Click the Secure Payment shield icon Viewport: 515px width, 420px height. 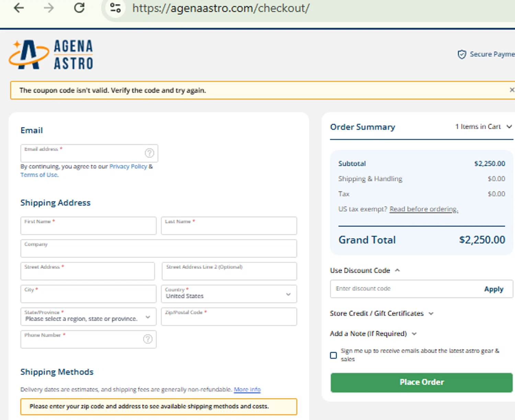pos(462,54)
